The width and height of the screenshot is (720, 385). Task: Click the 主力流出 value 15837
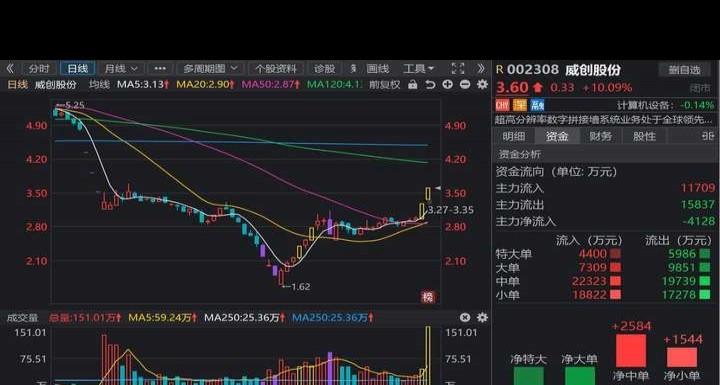coord(698,204)
